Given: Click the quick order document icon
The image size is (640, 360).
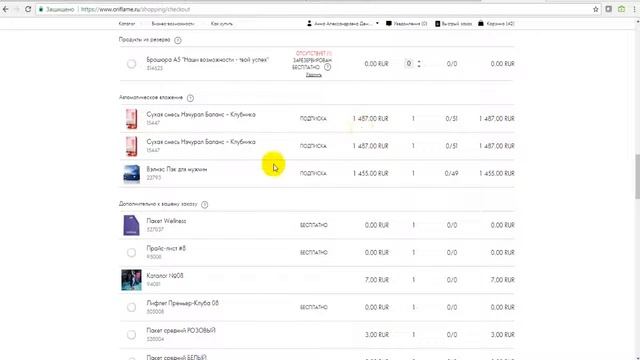Looking at the screenshot, I should tap(437, 24).
